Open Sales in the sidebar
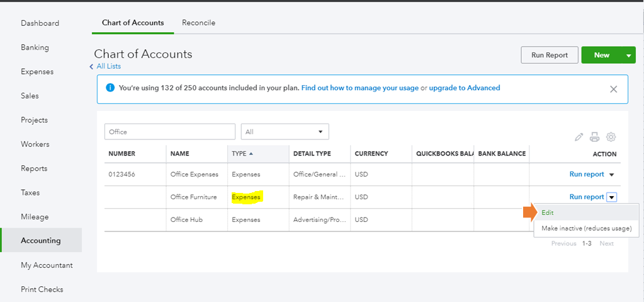Viewport: 644px width, 302px height. [x=30, y=96]
